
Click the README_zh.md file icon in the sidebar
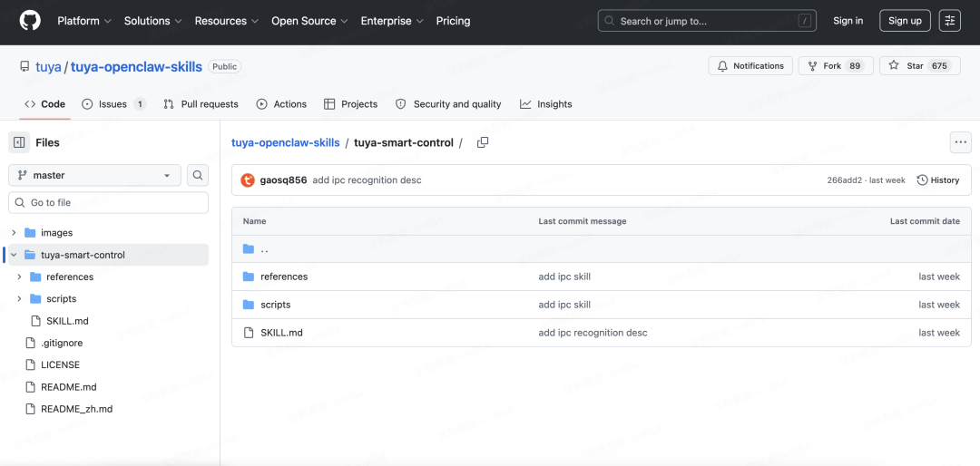tap(29, 409)
